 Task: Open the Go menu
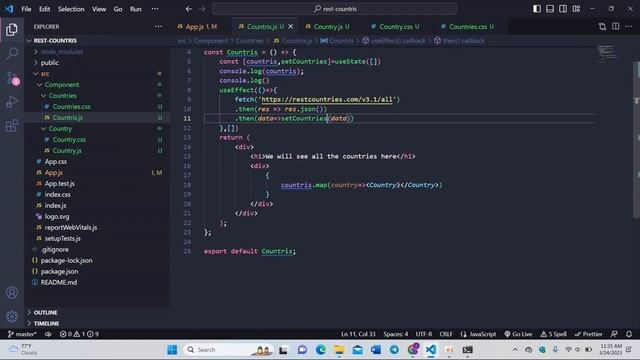(118, 9)
